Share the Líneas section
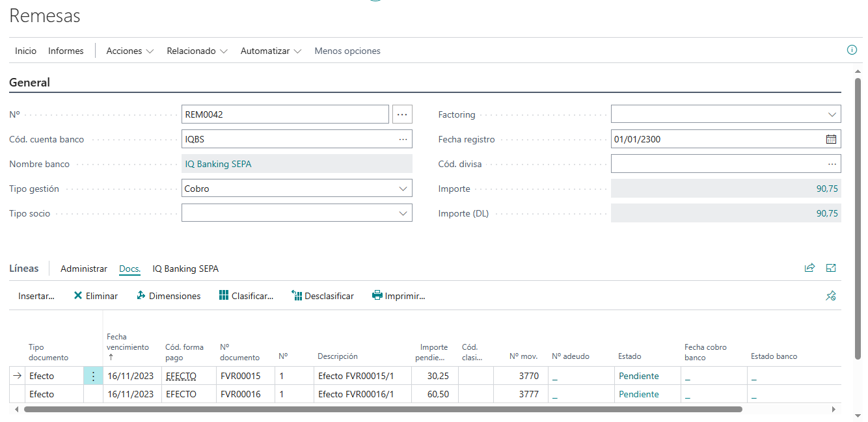 click(809, 268)
